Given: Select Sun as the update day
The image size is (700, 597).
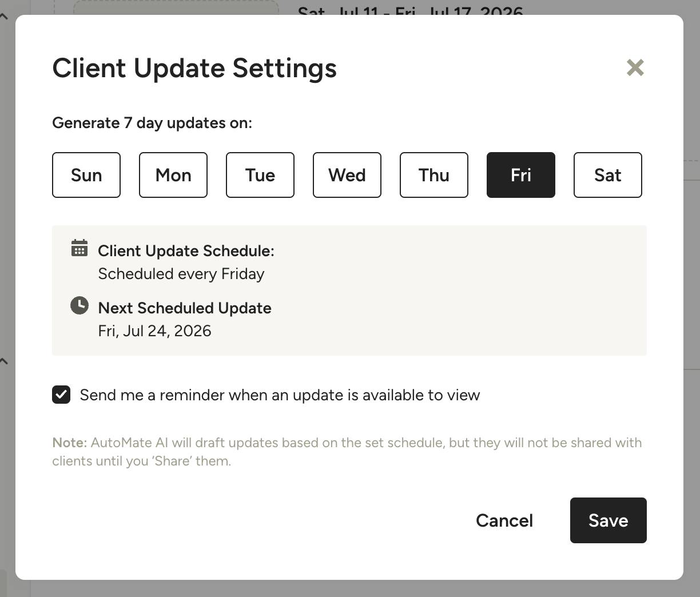Looking at the screenshot, I should click(x=86, y=175).
